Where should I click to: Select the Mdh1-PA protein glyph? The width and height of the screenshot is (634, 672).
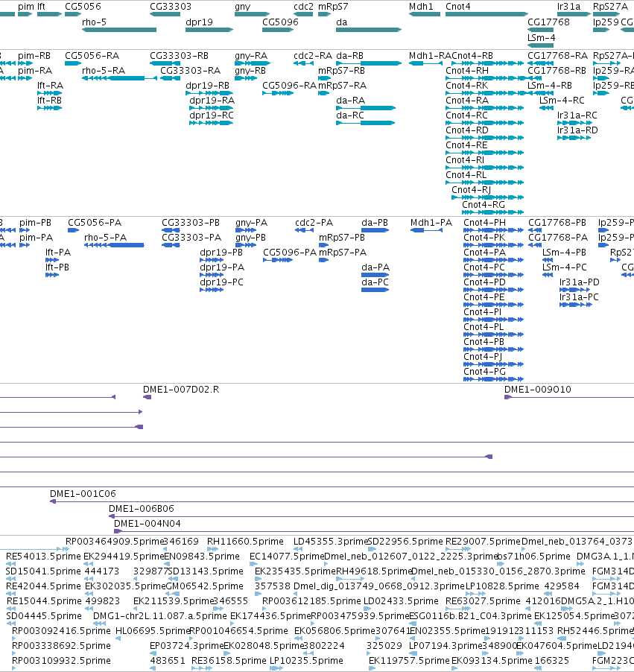426,230
